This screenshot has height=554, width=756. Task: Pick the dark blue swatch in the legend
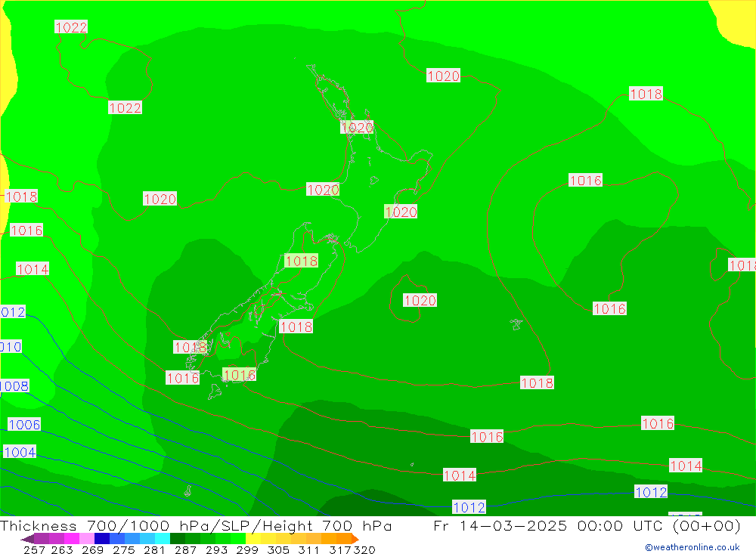pyautogui.click(x=102, y=539)
